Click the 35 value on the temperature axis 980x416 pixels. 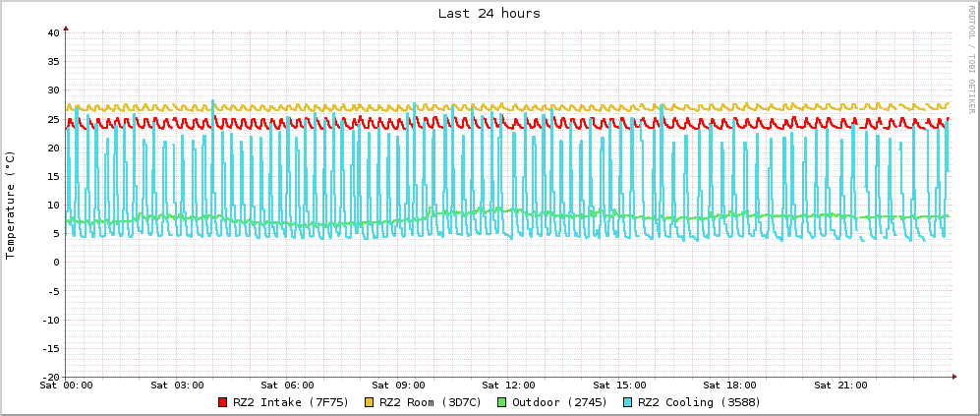[x=52, y=61]
